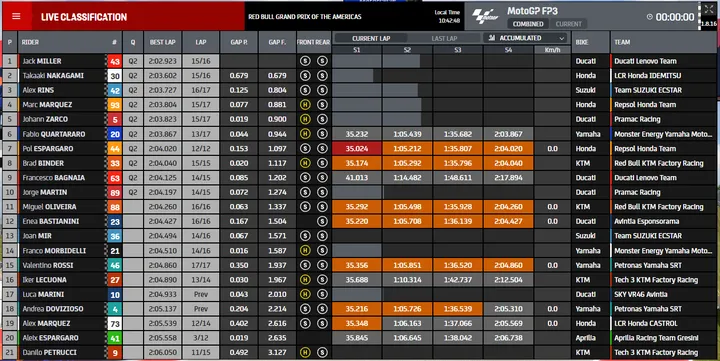The image size is (720, 361).
Task: Click the MotoGP logo
Action: click(x=486, y=17)
